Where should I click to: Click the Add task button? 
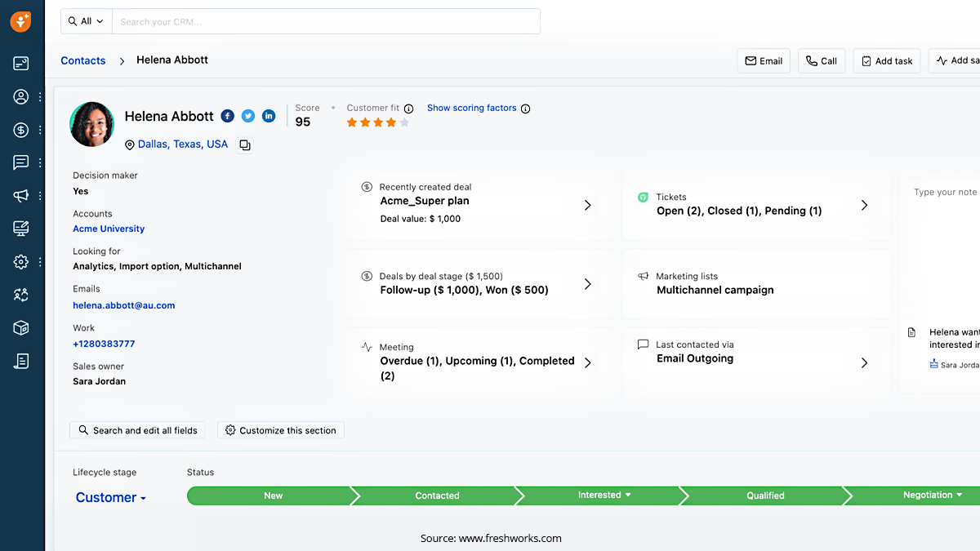click(887, 61)
